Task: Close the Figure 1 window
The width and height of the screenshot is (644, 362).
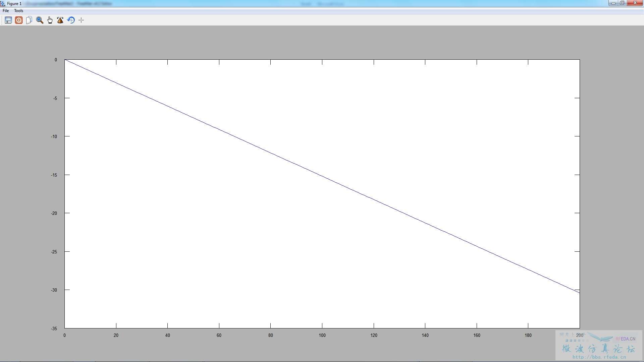Action: pyautogui.click(x=635, y=3)
